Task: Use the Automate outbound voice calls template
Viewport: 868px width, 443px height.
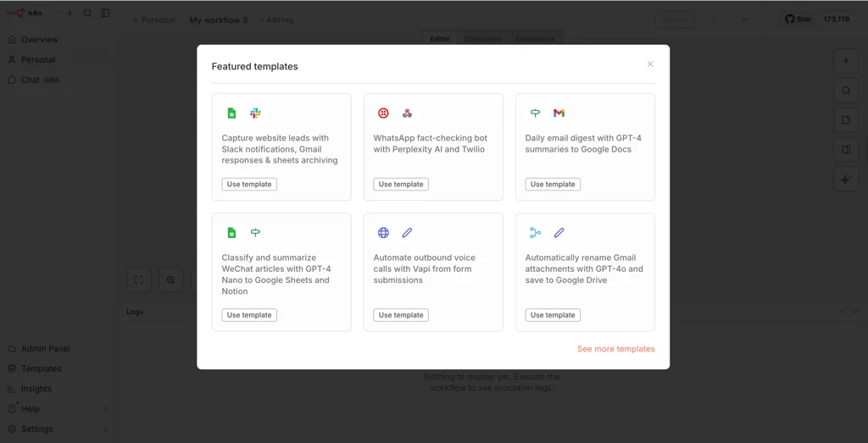Action: click(401, 315)
